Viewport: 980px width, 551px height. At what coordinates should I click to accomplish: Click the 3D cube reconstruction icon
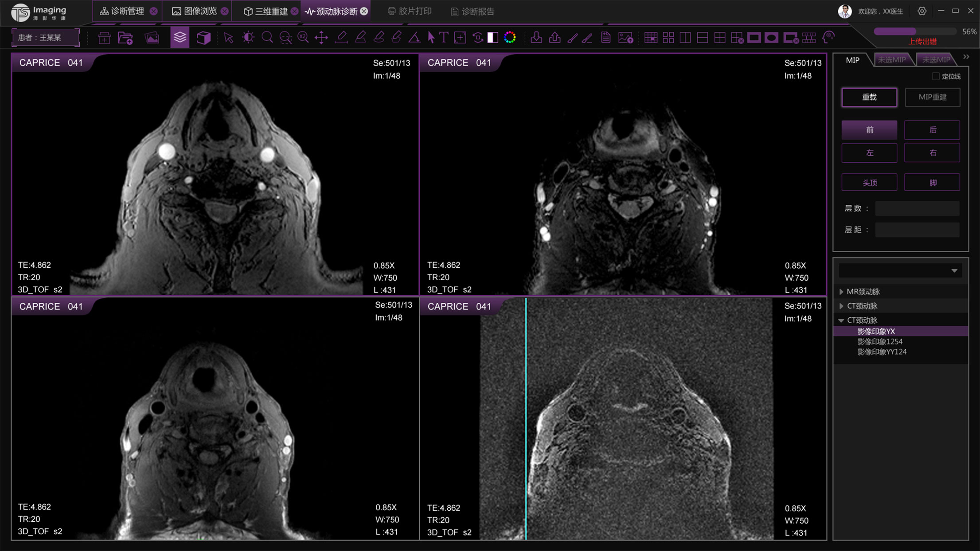[203, 38]
